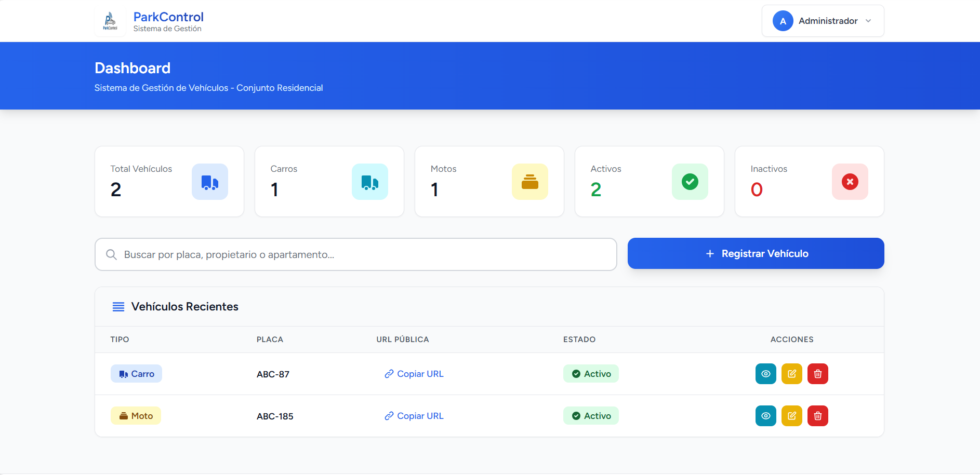Viewport: 980px width, 475px height.
Task: Edit the ABC-87 car entry
Action: 791,374
